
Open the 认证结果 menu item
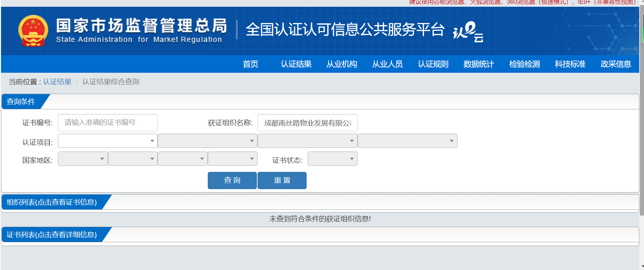[296, 64]
